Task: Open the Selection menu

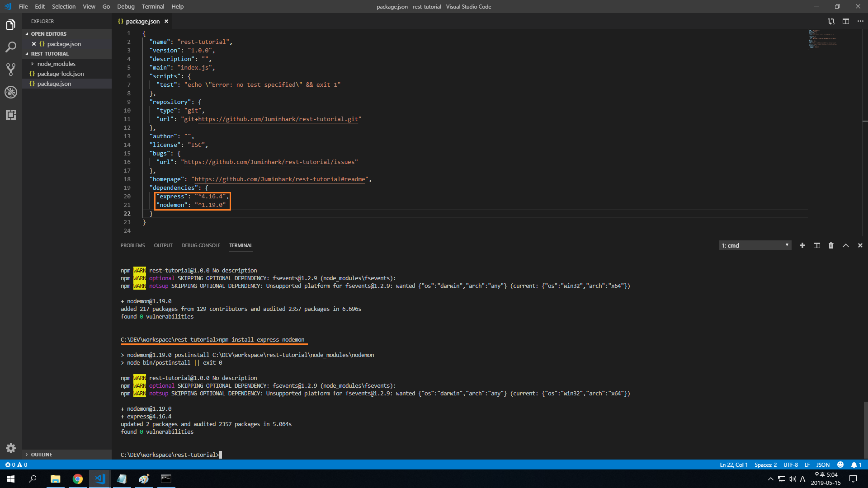Action: 64,6
